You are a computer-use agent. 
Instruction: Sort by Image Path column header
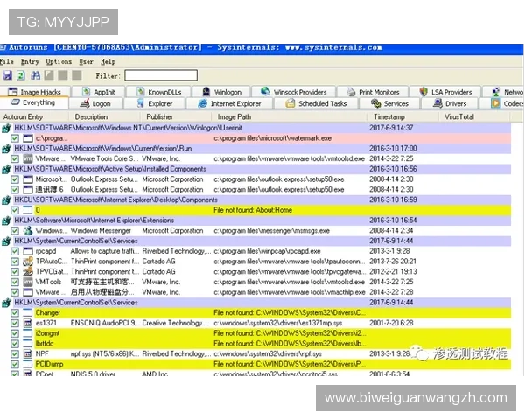pos(290,117)
